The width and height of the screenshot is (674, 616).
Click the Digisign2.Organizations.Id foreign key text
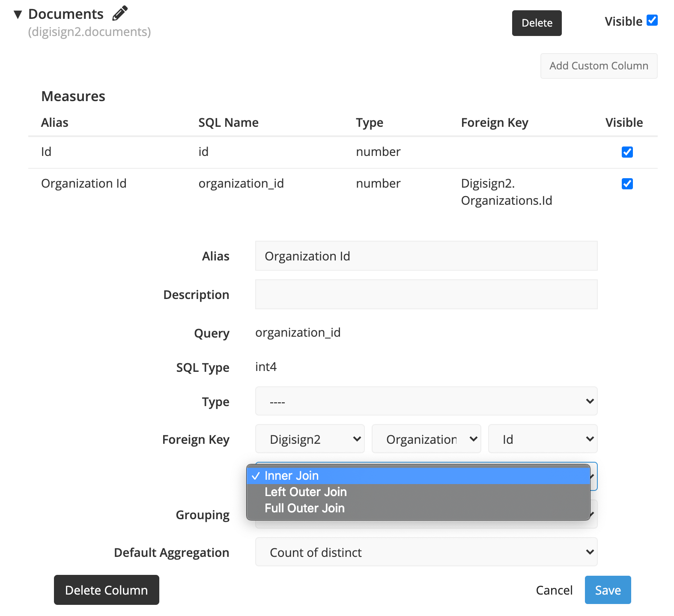(507, 192)
